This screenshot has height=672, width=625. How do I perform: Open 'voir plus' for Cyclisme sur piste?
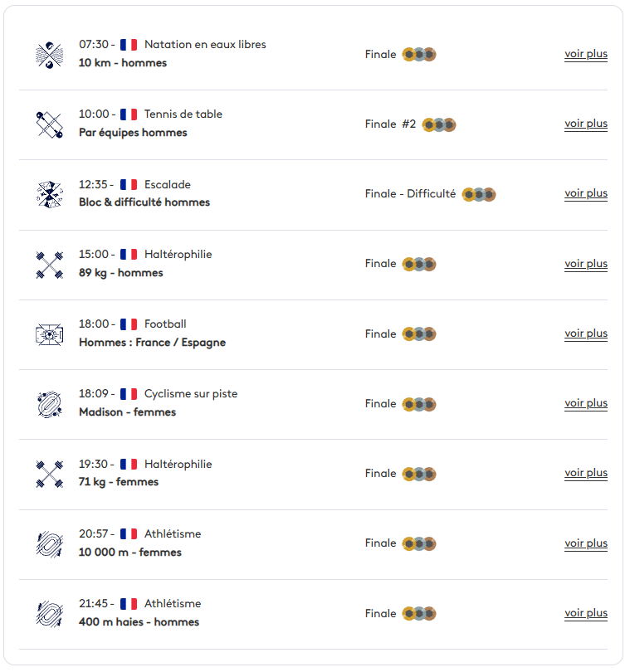[x=585, y=403]
